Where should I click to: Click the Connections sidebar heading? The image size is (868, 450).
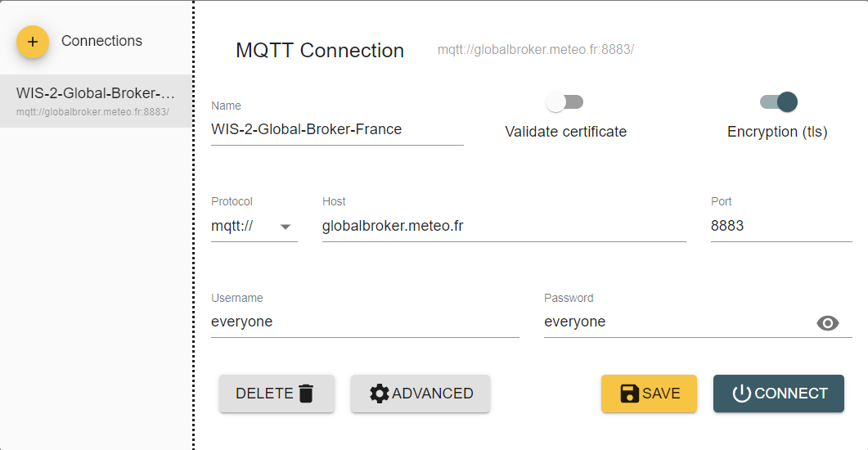click(102, 41)
